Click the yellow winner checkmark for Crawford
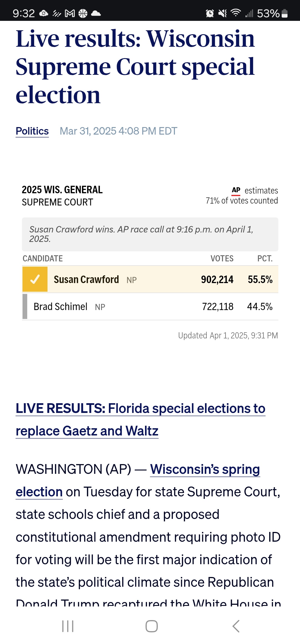This screenshot has height=644, width=300. tap(35, 279)
